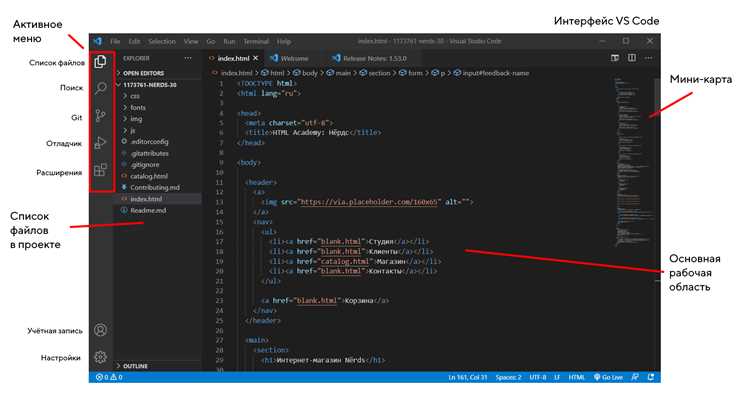Open the Manage gear settings icon
750x397 pixels.
coord(100,357)
